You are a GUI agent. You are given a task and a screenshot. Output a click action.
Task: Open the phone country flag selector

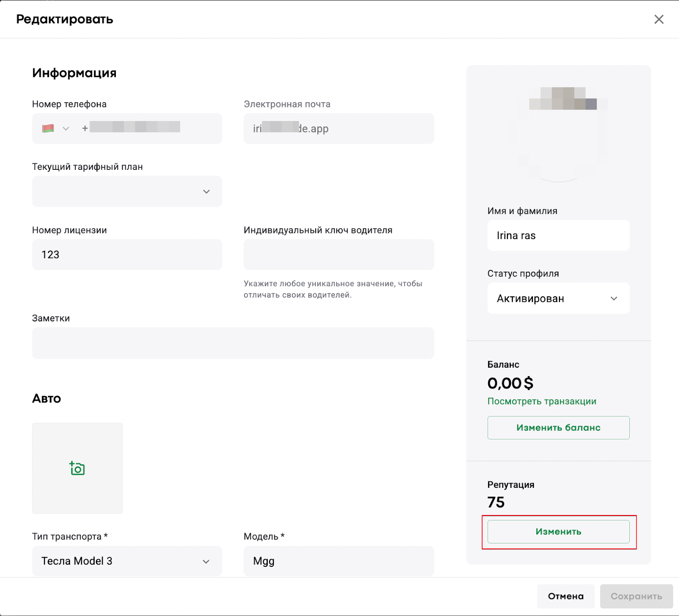click(48, 128)
